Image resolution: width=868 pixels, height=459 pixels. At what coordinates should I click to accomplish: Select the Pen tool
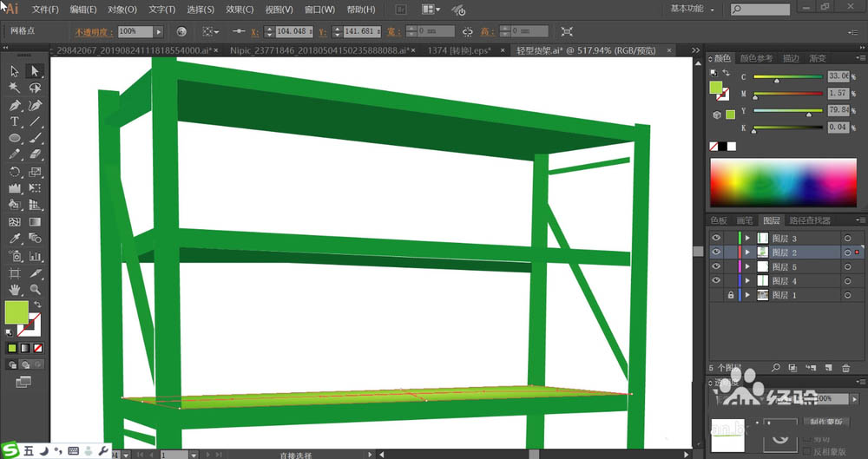tap(15, 105)
